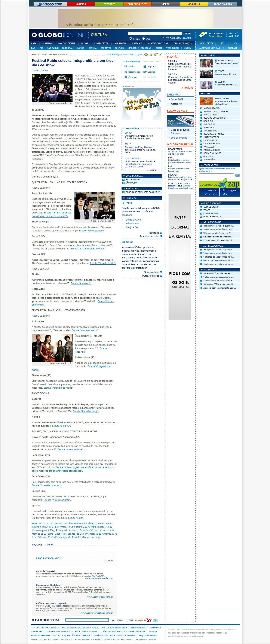Click the Envie envelope icon
The height and width of the screenshot is (644, 270).
coord(126,66)
